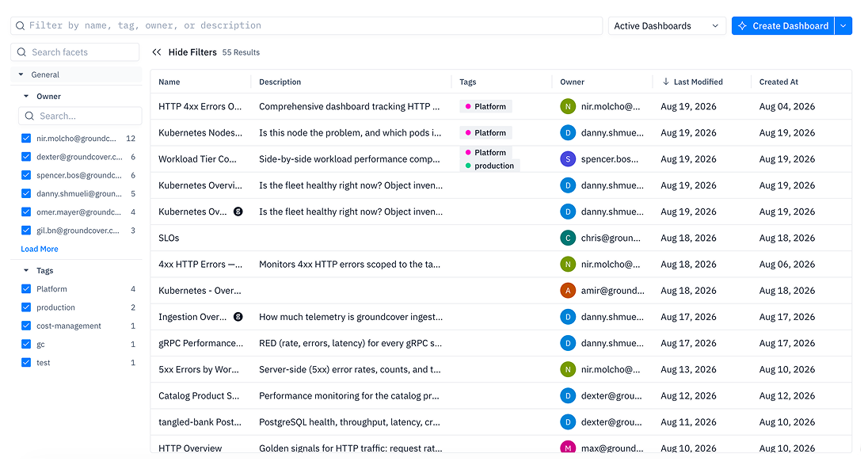Sort by the Description column header
Screen dimensions: 868x469
pos(280,82)
